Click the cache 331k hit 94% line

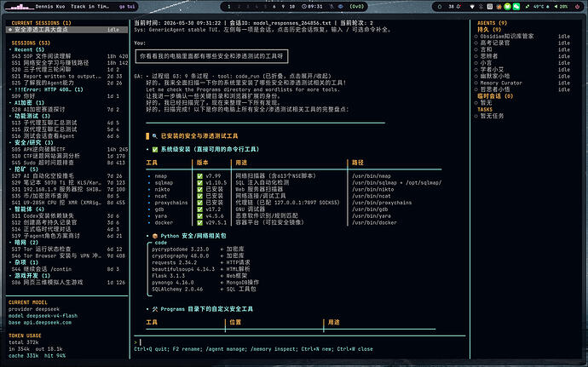click(x=37, y=356)
